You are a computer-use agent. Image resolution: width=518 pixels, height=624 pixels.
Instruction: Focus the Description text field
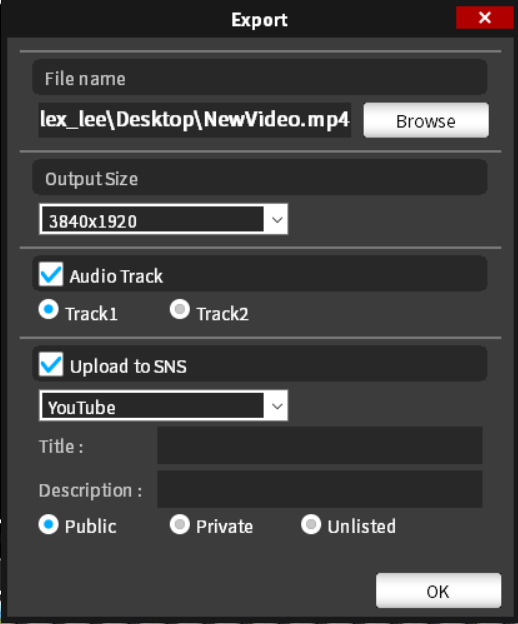320,489
